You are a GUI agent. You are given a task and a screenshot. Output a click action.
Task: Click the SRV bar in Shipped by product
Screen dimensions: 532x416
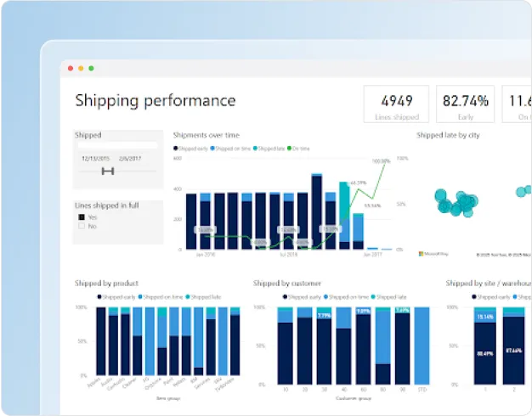point(223,341)
